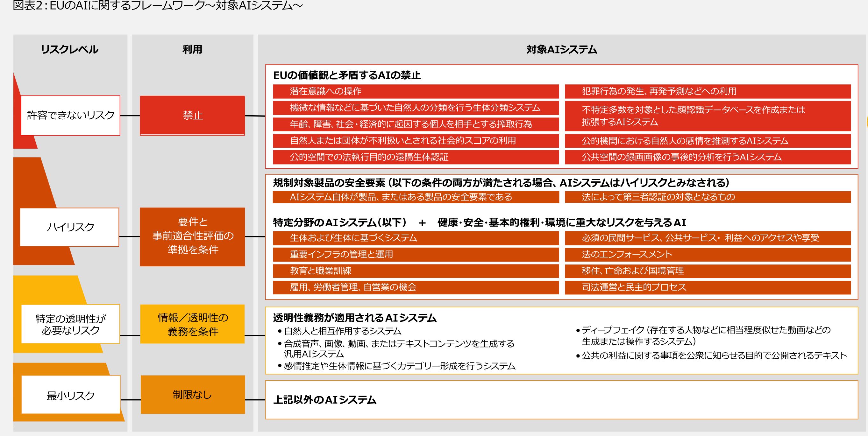This screenshot has width=868, height=436.
Task: Click 上記以外のAIシステム
Action: [x=325, y=400]
